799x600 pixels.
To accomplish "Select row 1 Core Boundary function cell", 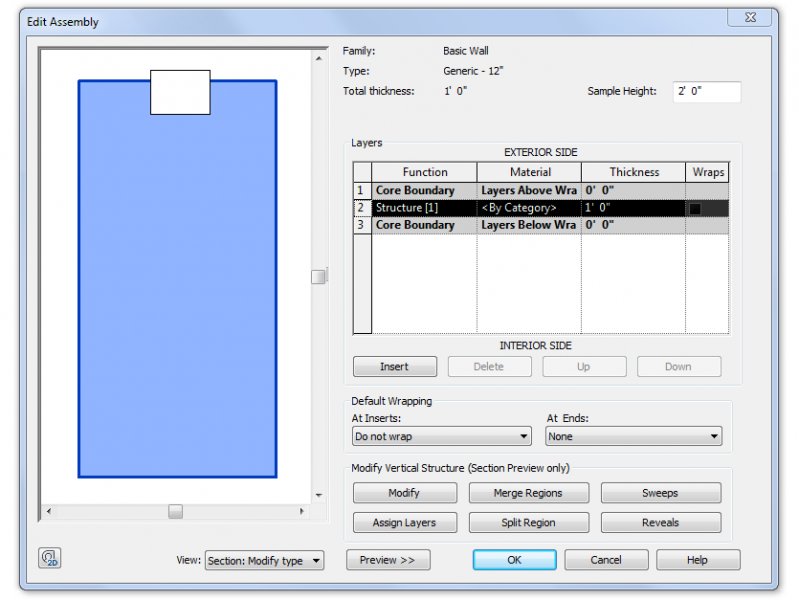I will tap(424, 191).
